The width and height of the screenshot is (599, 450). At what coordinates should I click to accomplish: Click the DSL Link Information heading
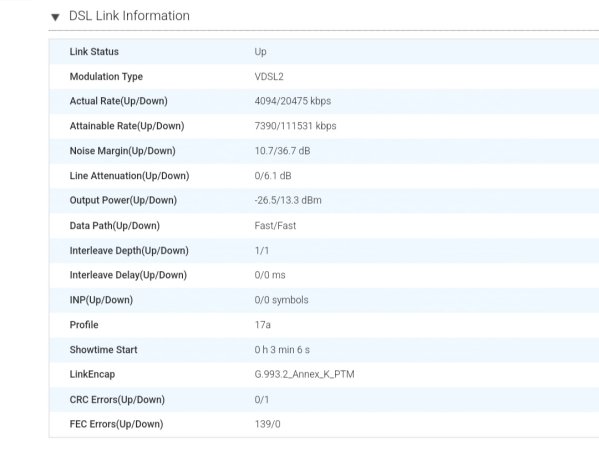tap(129, 16)
